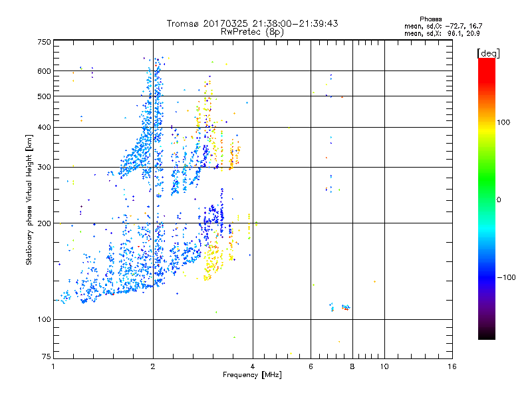532x399 pixels.
Task: Click the '2' x-axis tick label
Action: (x=153, y=366)
